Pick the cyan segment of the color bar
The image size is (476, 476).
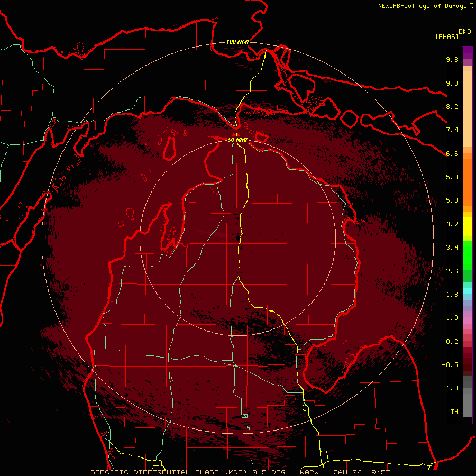tap(467, 290)
